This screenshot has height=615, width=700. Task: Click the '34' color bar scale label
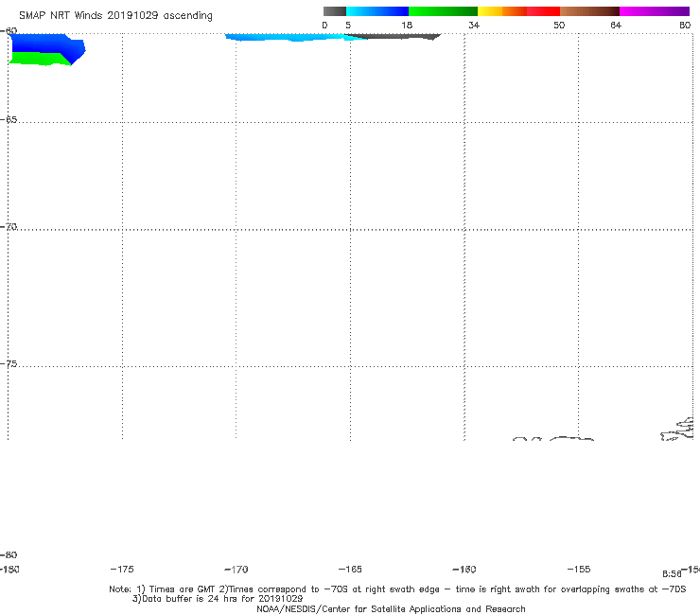[x=474, y=26]
